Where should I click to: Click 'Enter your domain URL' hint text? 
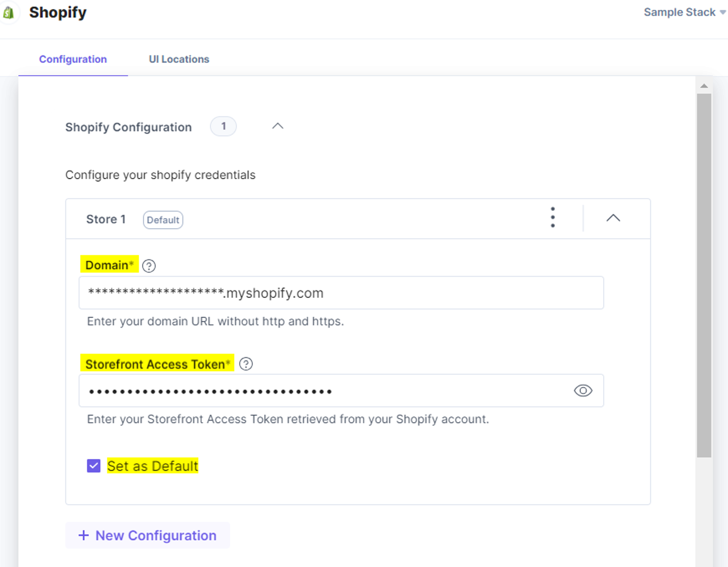(x=215, y=321)
